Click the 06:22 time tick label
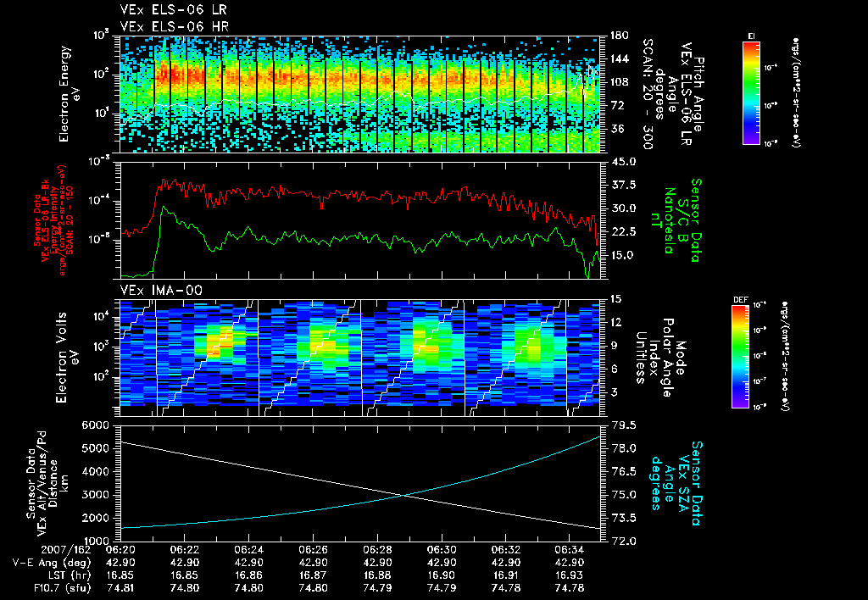The image size is (868, 600). click(184, 552)
